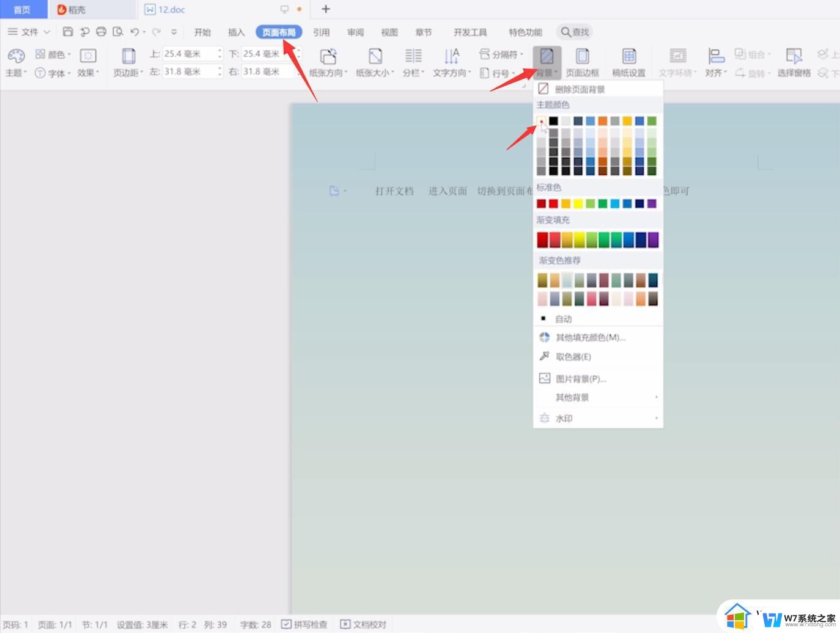Screen dimensions: 840x633
Task: Pick the first red gradient fill swatch
Action: 542,240
